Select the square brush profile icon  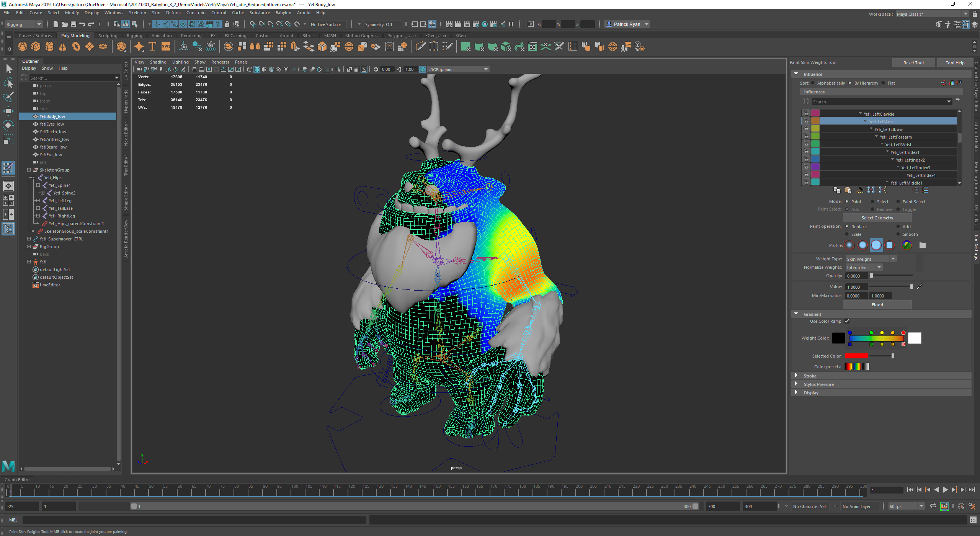[889, 245]
